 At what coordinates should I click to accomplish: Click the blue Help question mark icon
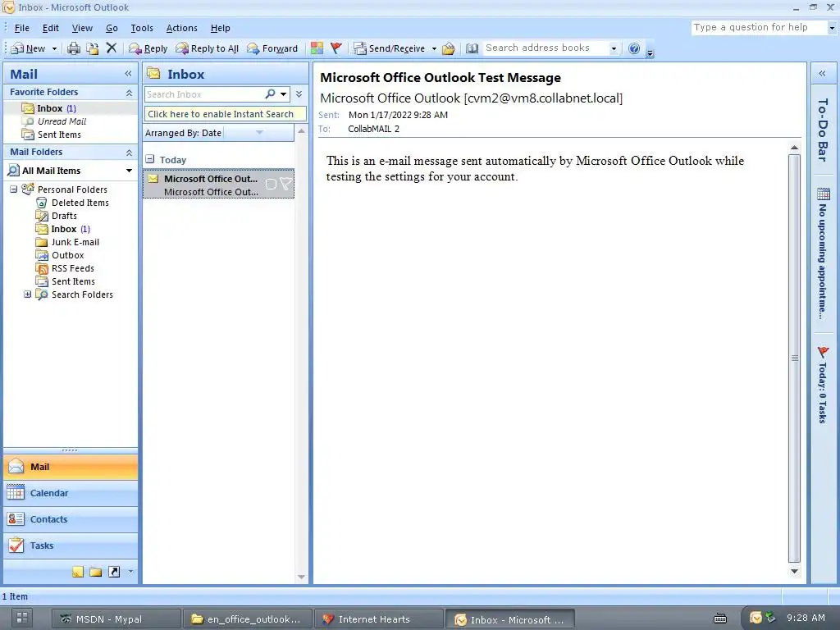click(634, 48)
